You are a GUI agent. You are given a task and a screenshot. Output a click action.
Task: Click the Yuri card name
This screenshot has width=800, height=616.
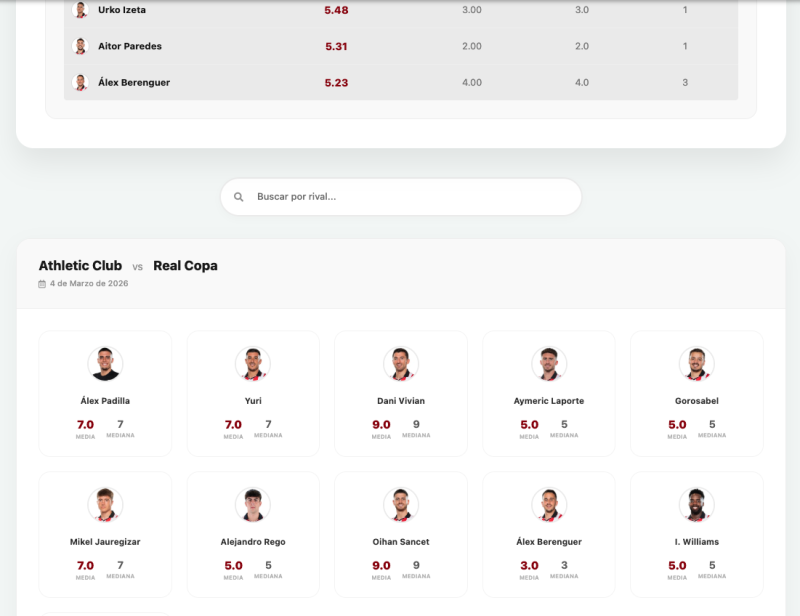tap(253, 401)
